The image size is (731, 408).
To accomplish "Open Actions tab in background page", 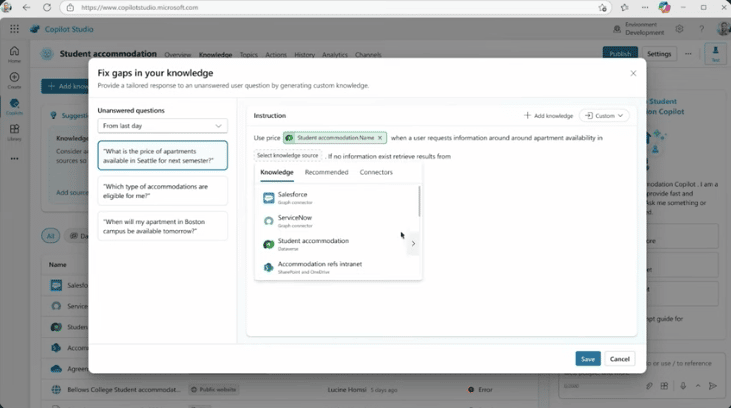I will (276, 55).
